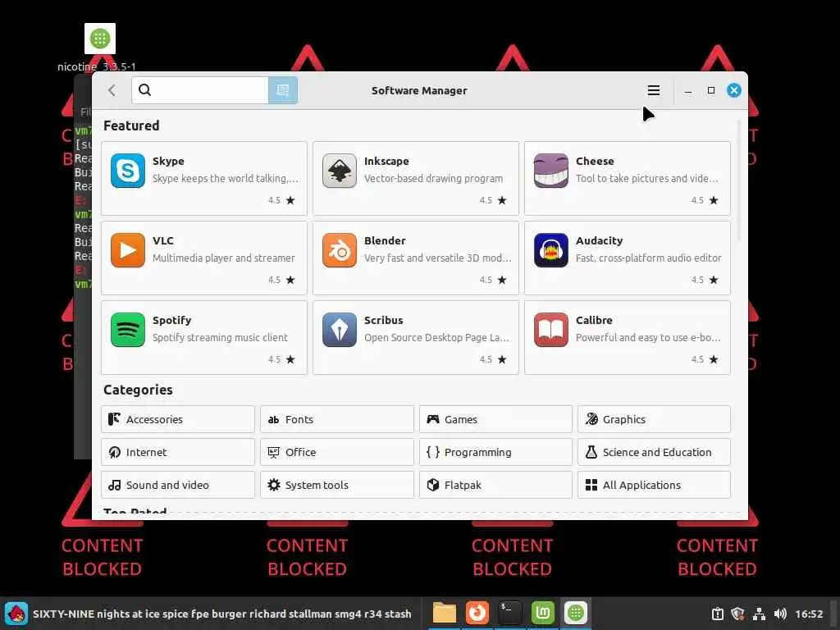Image resolution: width=840 pixels, height=630 pixels.
Task: Open the hamburger menu
Action: point(653,90)
